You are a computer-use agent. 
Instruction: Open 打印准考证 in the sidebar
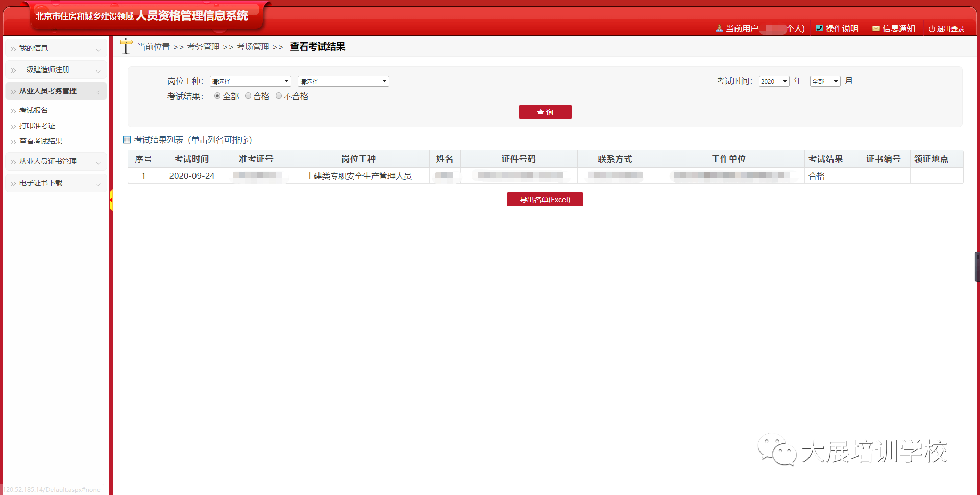coord(37,126)
